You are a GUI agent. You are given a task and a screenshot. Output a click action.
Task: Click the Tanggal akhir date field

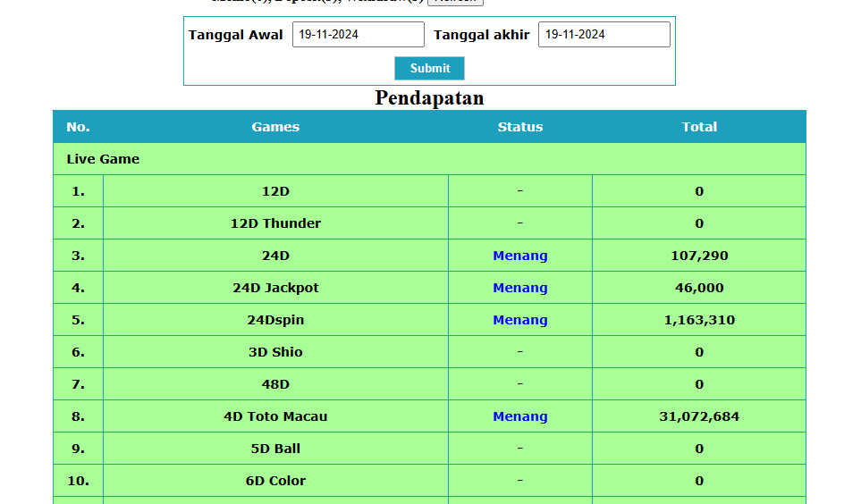click(604, 35)
